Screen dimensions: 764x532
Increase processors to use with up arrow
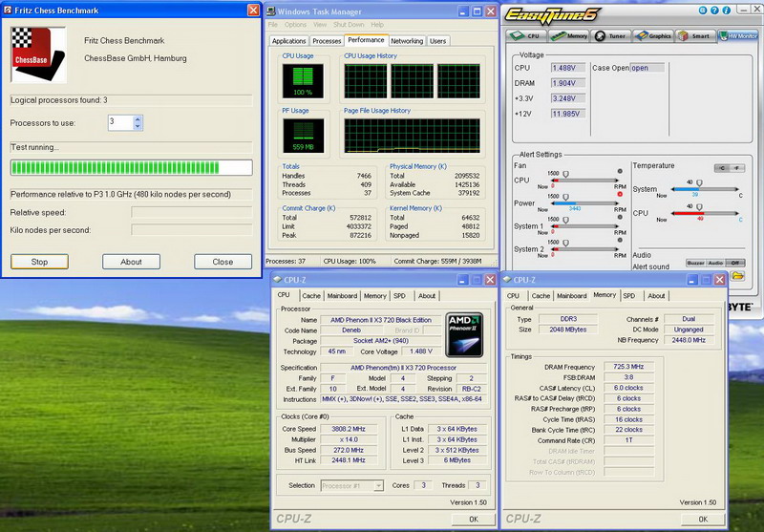138,118
